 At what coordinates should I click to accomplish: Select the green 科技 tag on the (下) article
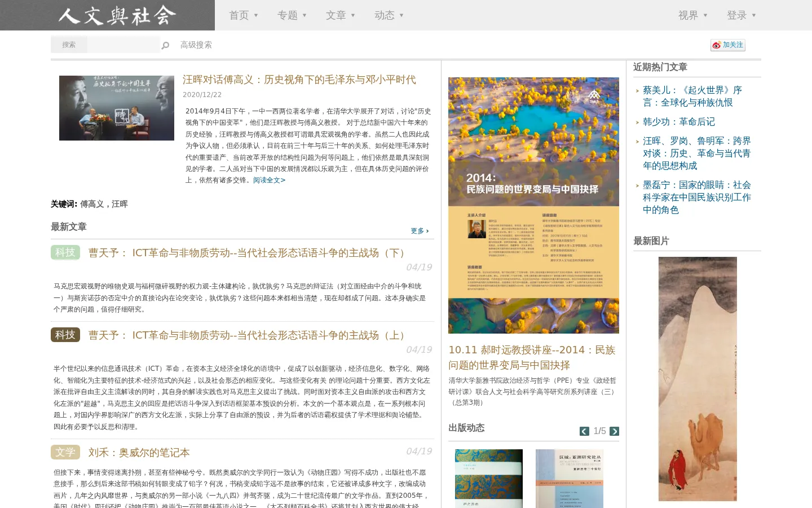[65, 252]
